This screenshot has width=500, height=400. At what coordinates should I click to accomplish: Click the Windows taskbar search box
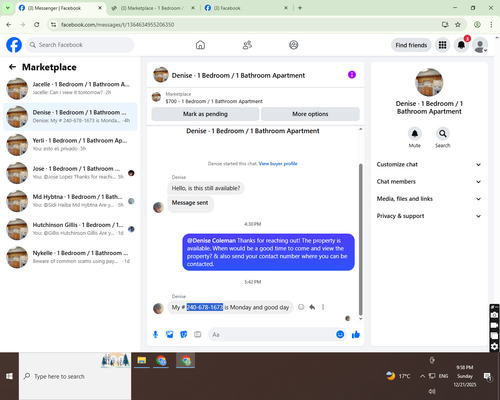coord(75,376)
